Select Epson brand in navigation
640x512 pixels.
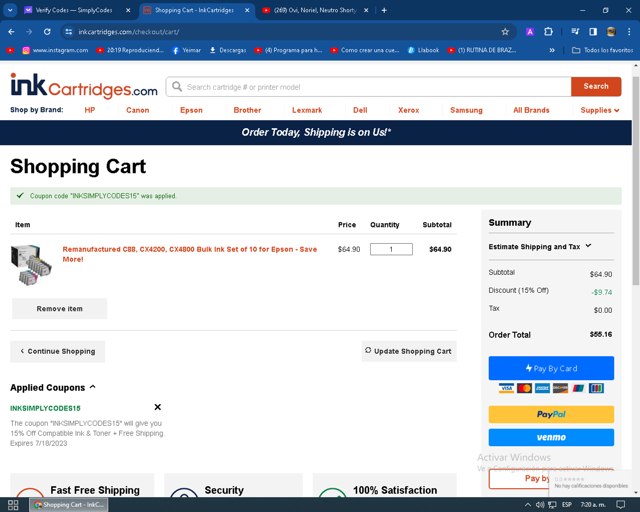[x=191, y=110]
